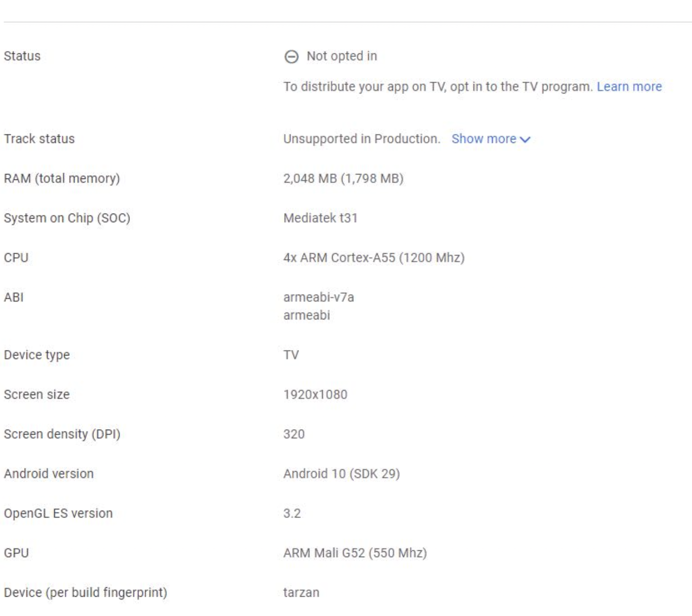Click the plain armeabi ABI entry
The height and width of the screenshot is (616, 692).
pyautogui.click(x=306, y=315)
